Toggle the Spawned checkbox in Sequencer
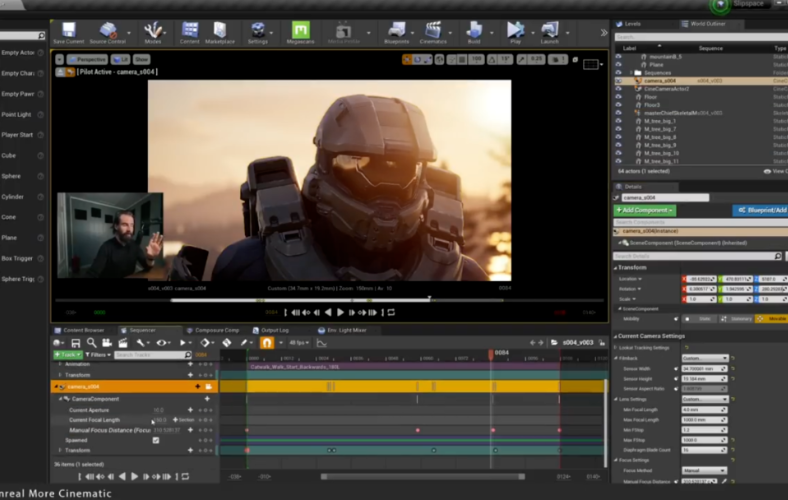This screenshot has width=788, height=500. tap(155, 440)
